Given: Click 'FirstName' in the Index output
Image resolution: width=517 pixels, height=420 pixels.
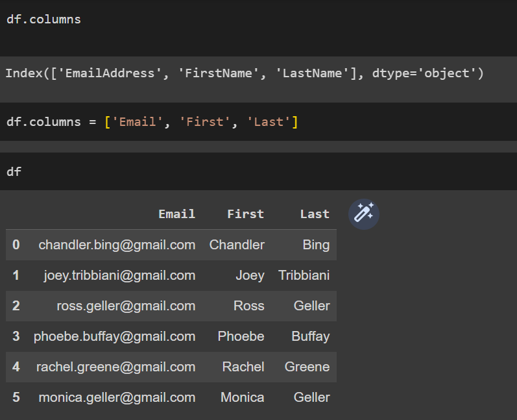Looking at the screenshot, I should click(x=218, y=73).
